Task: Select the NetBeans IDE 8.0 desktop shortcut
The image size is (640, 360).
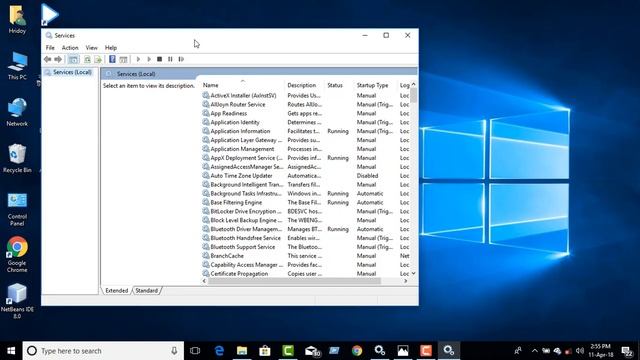Action: (x=17, y=301)
